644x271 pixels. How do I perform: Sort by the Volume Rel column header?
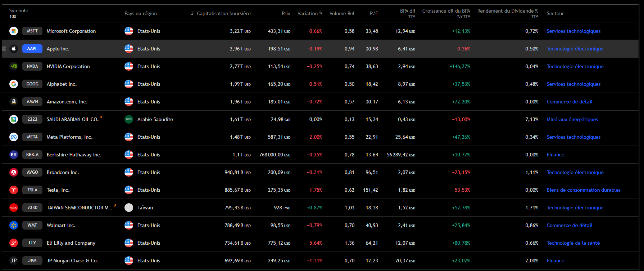pos(342,13)
